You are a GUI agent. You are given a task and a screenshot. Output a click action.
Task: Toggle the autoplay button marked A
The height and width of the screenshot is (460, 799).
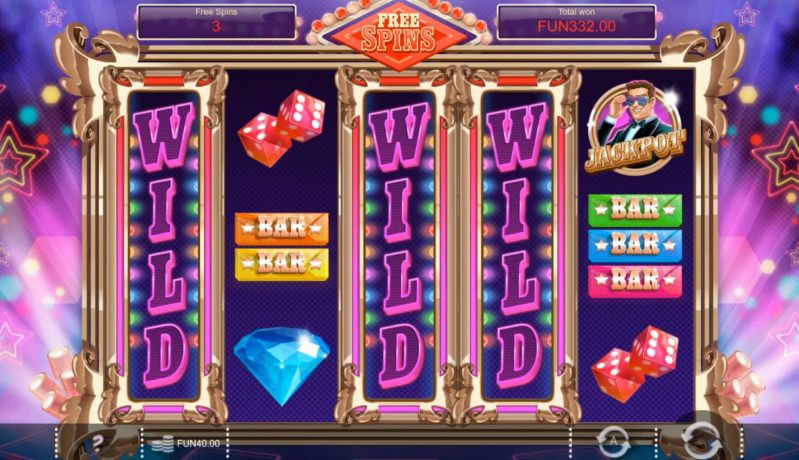click(x=613, y=442)
